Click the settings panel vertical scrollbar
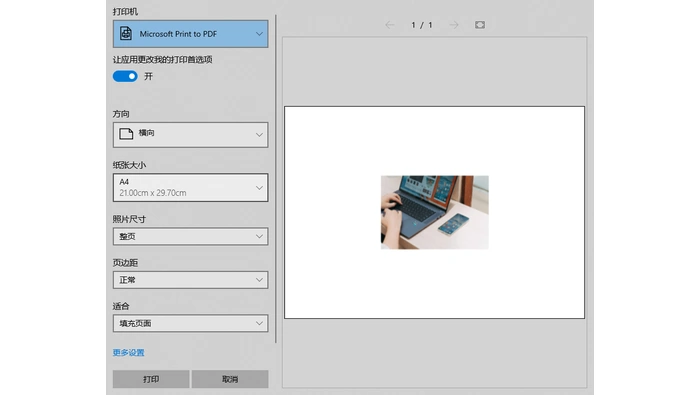700x395 pixels. (276, 179)
